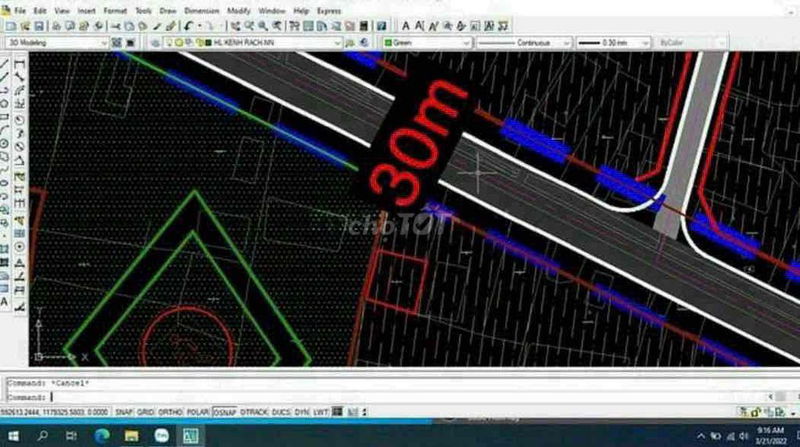Click the Help question mark icon
Screen dimensions: 800x447
coord(381,25)
